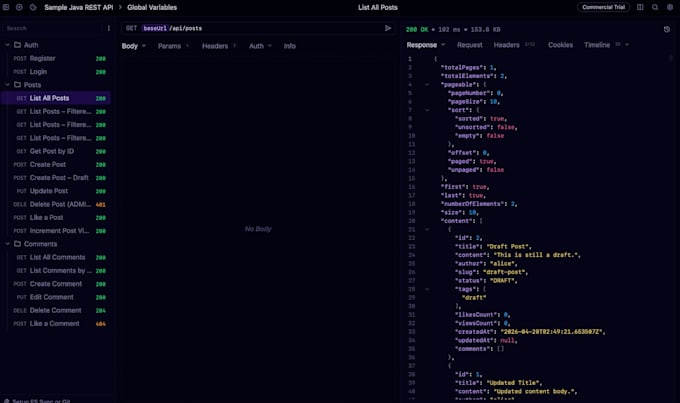The image size is (680, 403).
Task: Click the Posts folder icon in the sidebar
Action: [x=17, y=85]
